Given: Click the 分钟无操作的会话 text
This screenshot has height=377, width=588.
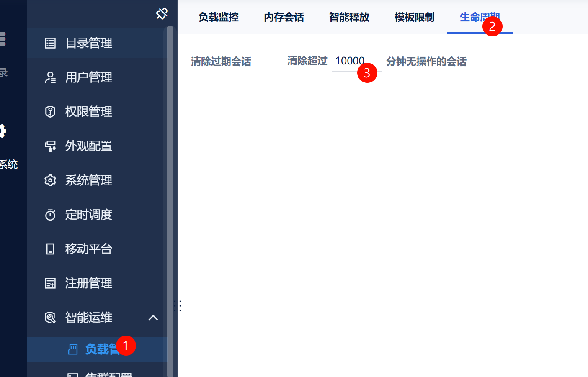Looking at the screenshot, I should 426,62.
